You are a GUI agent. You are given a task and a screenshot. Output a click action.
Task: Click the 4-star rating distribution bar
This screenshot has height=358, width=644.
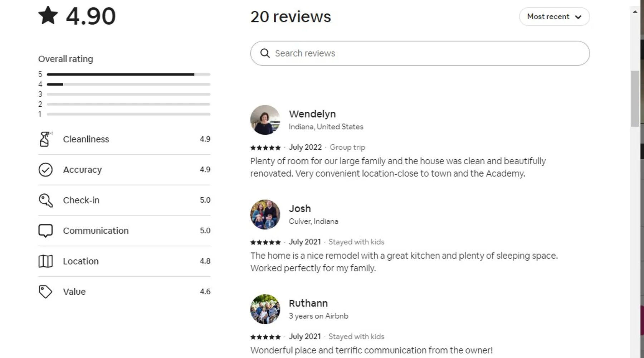tap(128, 84)
